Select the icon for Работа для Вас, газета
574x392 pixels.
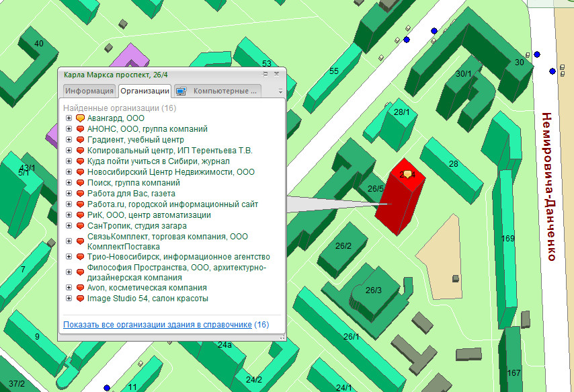click(80, 194)
